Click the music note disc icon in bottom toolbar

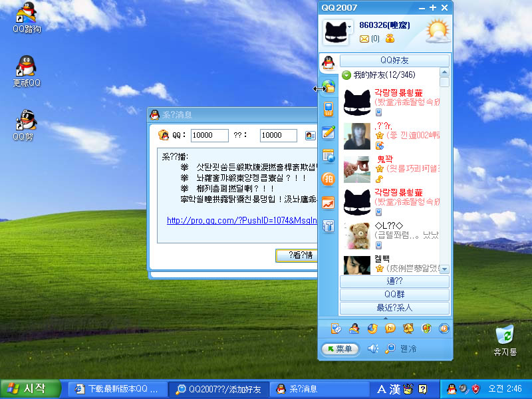pos(426,329)
